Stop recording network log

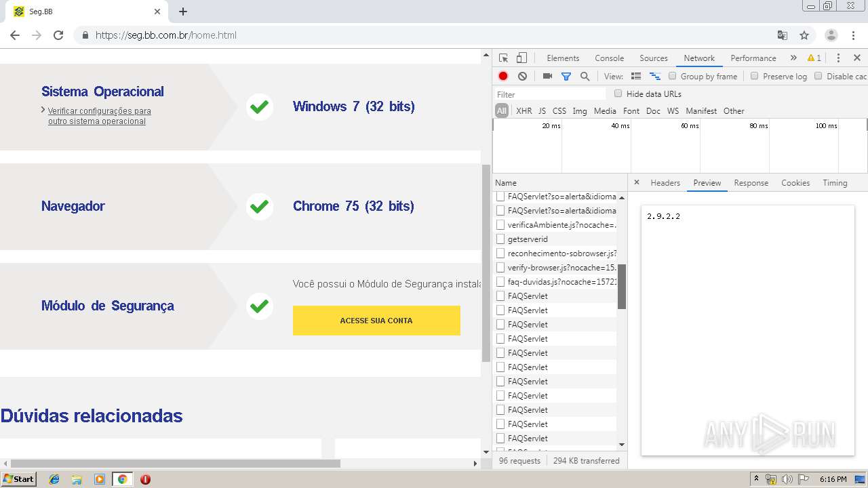point(503,77)
